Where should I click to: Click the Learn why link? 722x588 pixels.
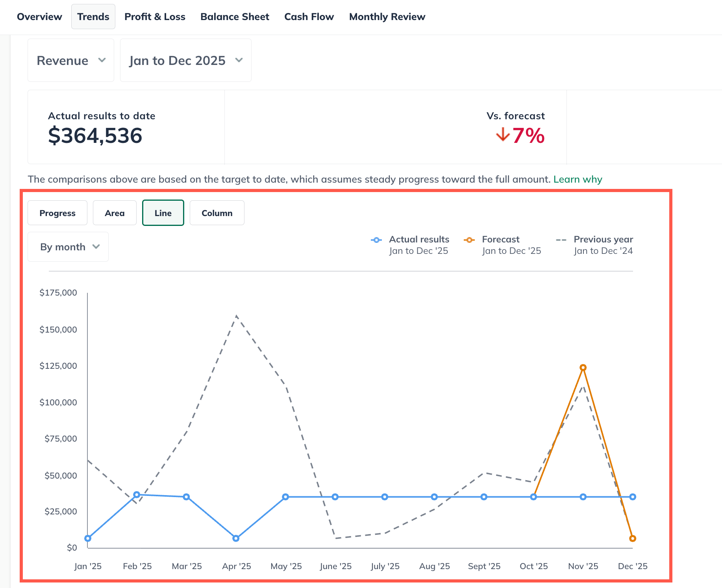coord(578,179)
